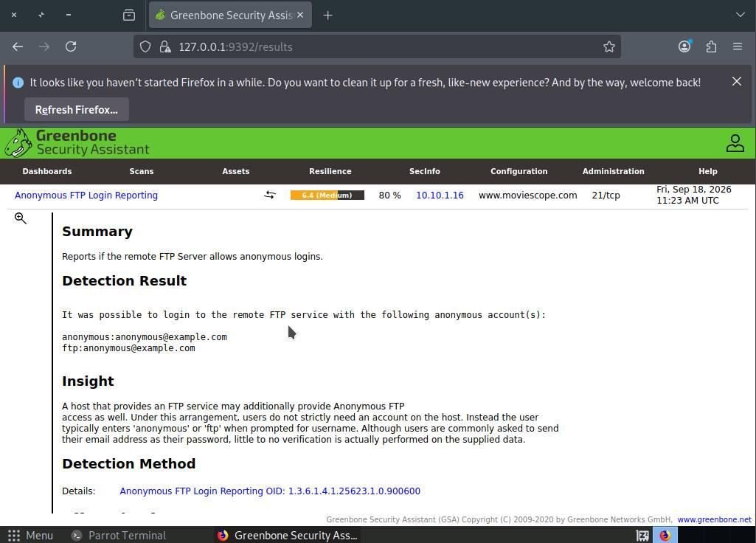Dismiss the Firefox refresh notification bar
The height and width of the screenshot is (543, 756).
coord(737,81)
